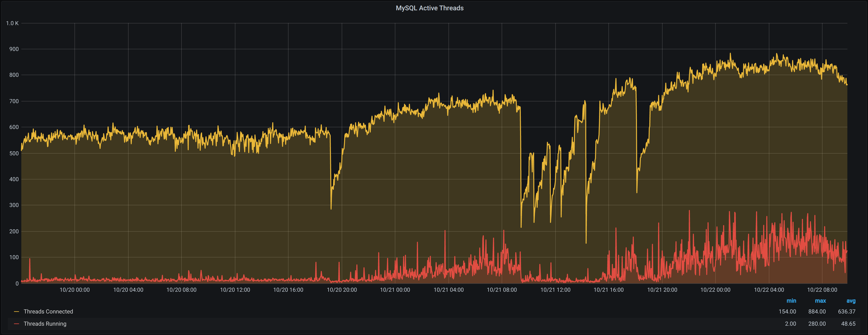The image size is (868, 335).
Task: Select Threads Running min value 2.00
Action: point(790,324)
